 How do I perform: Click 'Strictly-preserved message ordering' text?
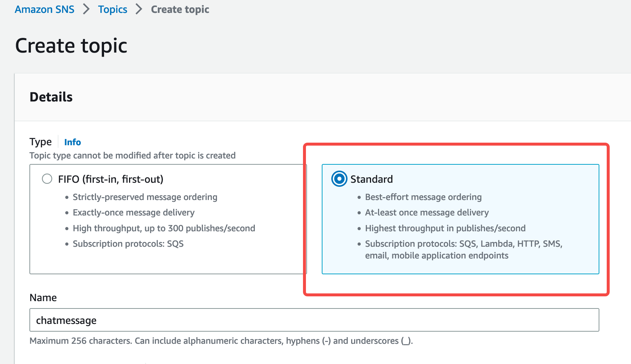[145, 197]
